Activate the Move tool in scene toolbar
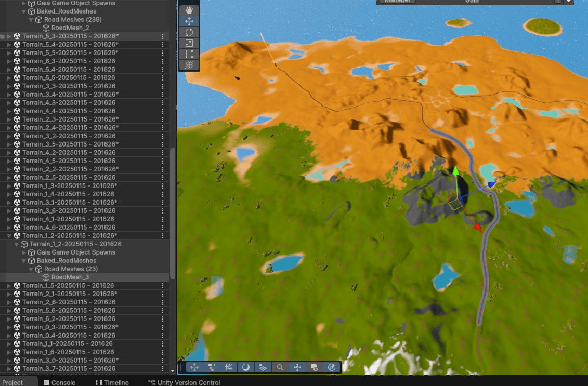The image size is (588, 386). tap(189, 21)
